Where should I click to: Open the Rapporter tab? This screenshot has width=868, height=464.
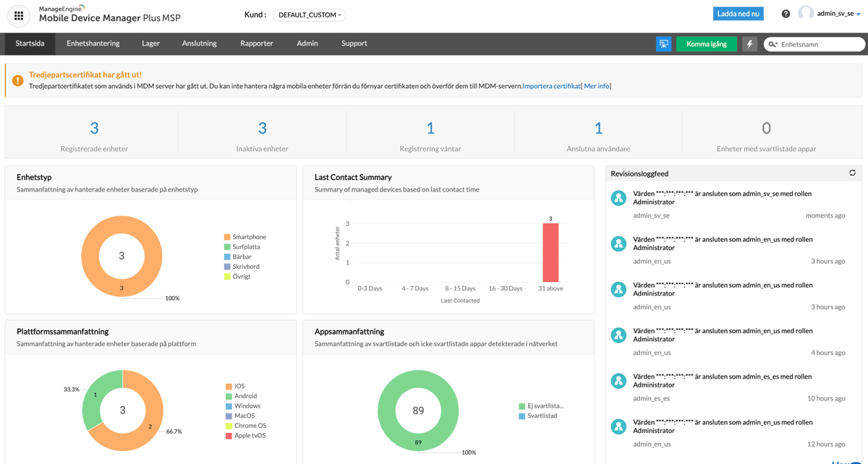click(x=257, y=43)
